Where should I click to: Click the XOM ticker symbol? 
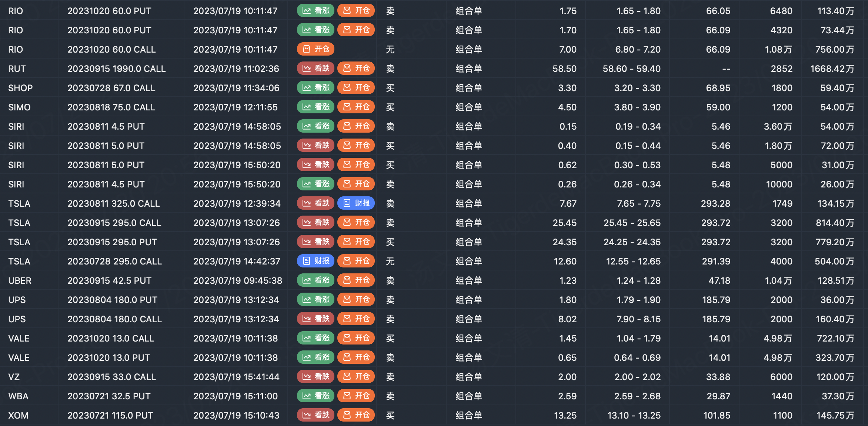click(18, 415)
